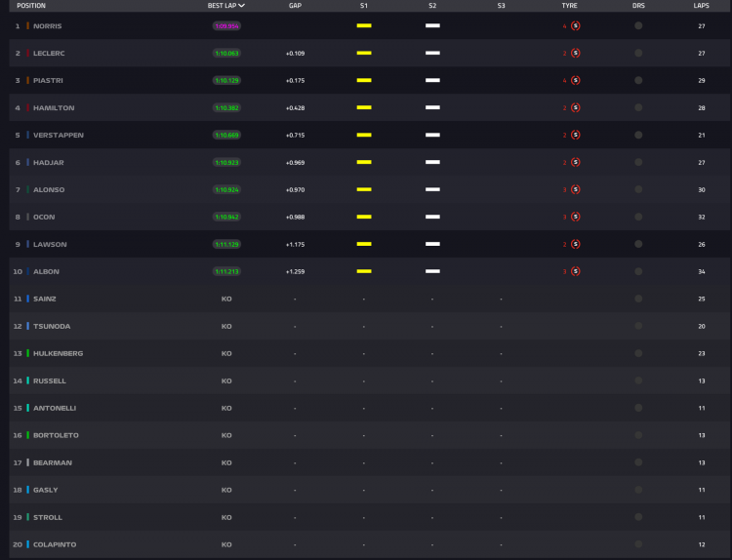Click Leclerc's soft tyre icon

576,54
